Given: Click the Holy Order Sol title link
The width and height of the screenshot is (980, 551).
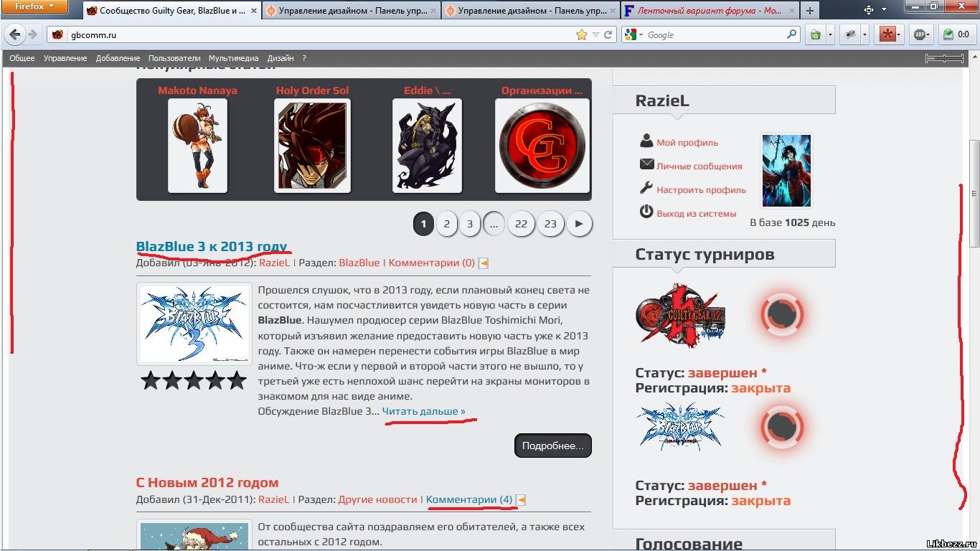Looking at the screenshot, I should pos(312,90).
